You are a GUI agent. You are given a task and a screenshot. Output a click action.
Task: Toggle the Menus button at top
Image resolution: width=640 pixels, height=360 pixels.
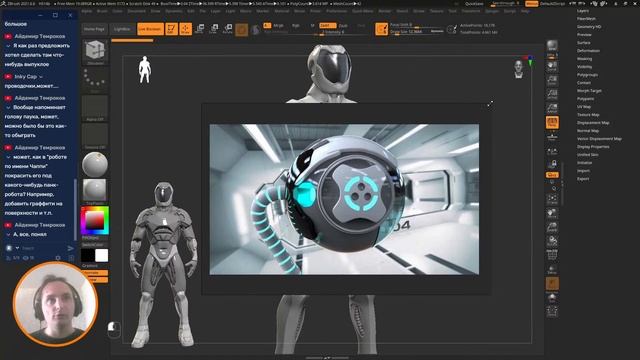click(531, 4)
